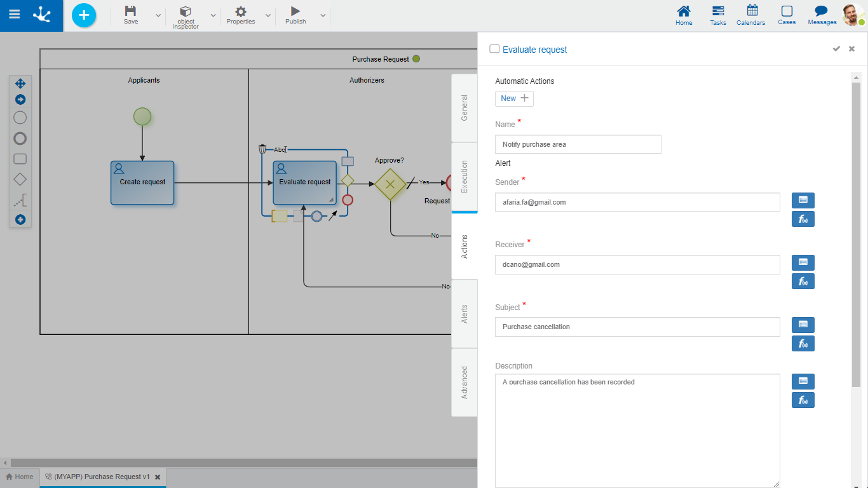Click the function button beside Sender field
The image size is (868, 488).
pyautogui.click(x=803, y=219)
